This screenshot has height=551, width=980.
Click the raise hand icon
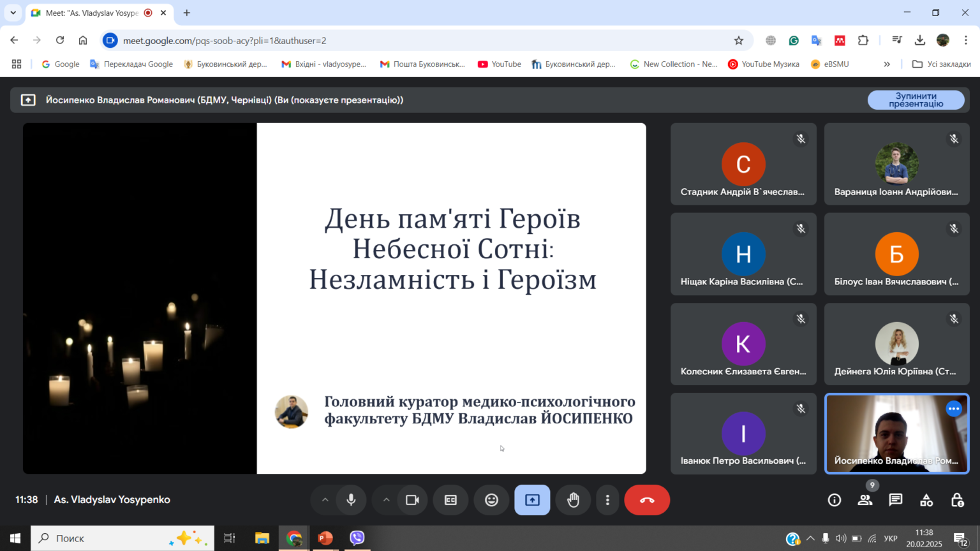(573, 500)
